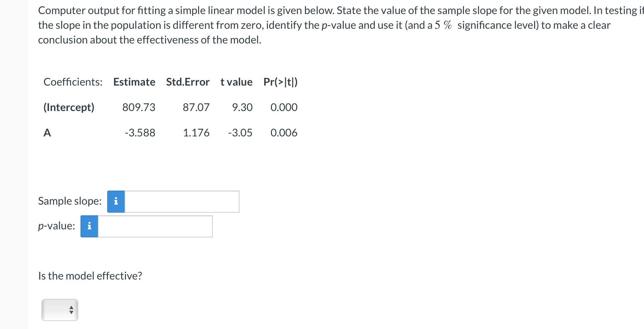Select the slope estimate value -3.588
This screenshot has height=329, width=644.
pyautogui.click(x=140, y=132)
